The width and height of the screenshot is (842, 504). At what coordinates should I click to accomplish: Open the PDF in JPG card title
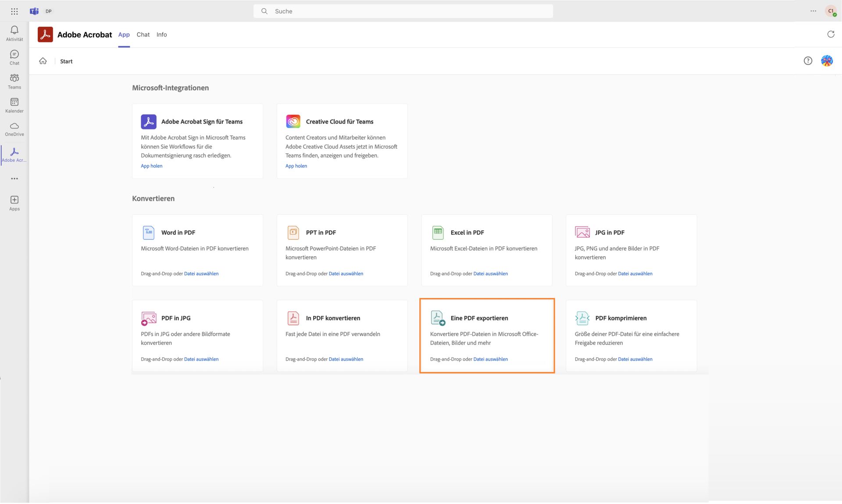176,318
